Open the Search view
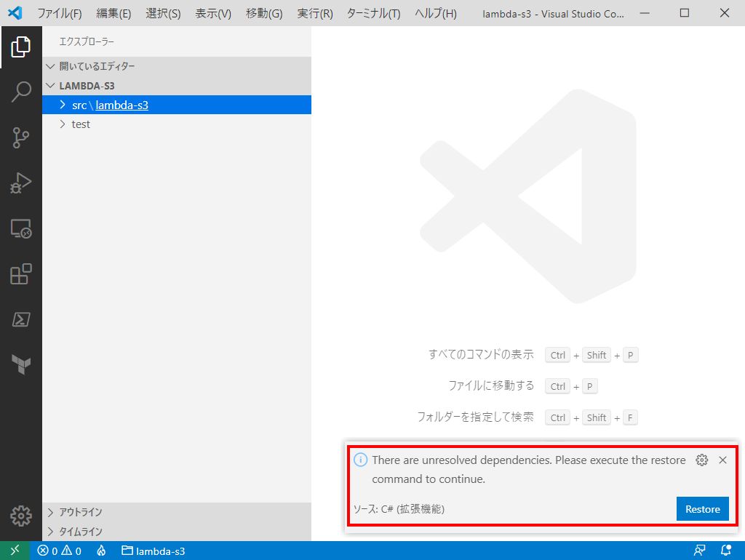This screenshot has width=745, height=560. pos(21,92)
